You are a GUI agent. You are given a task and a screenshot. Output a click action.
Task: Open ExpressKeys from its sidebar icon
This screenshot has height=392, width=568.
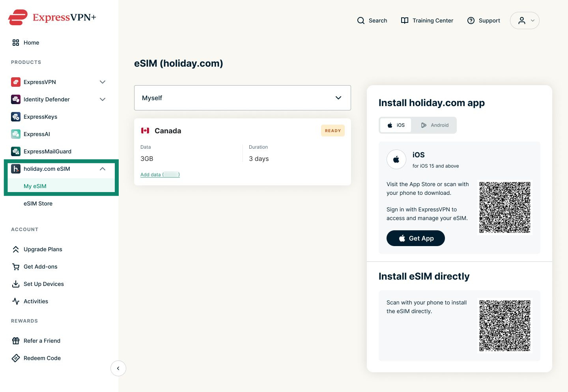[x=16, y=117]
